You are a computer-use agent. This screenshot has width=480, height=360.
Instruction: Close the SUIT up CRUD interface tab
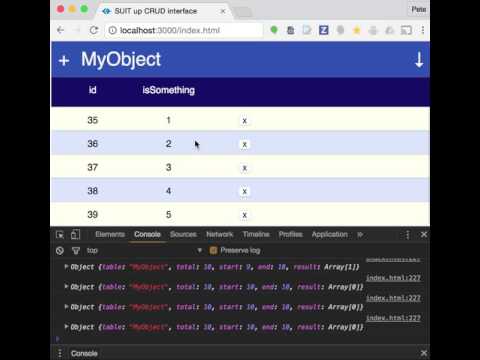click(223, 11)
